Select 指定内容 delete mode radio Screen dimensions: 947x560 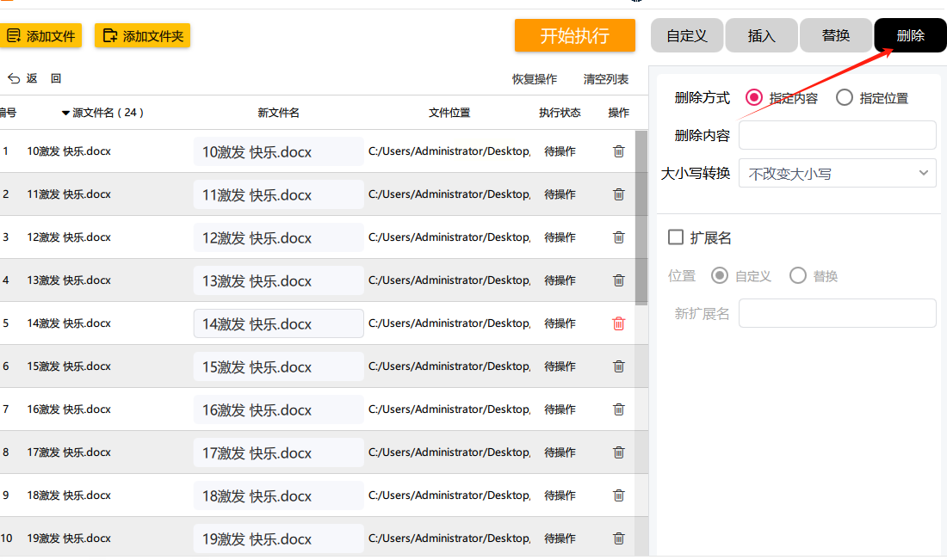coord(754,98)
